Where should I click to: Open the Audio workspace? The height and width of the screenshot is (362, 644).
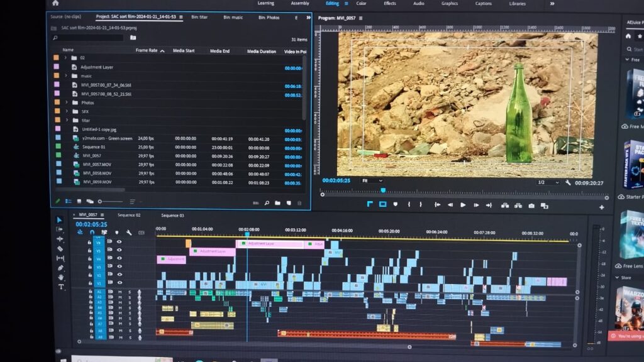418,3
